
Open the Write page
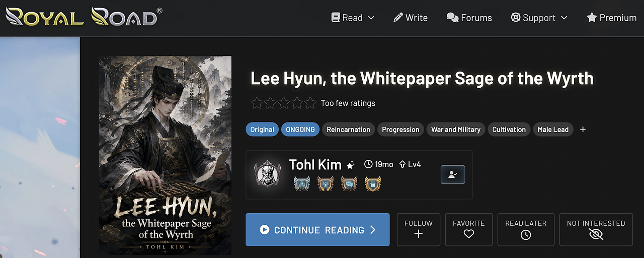[x=410, y=18]
